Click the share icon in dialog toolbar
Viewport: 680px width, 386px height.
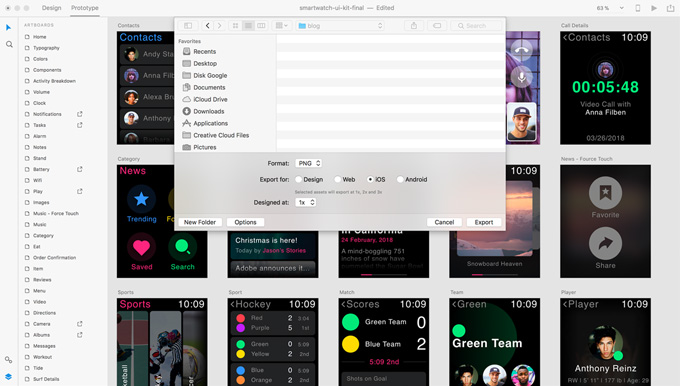(x=414, y=26)
